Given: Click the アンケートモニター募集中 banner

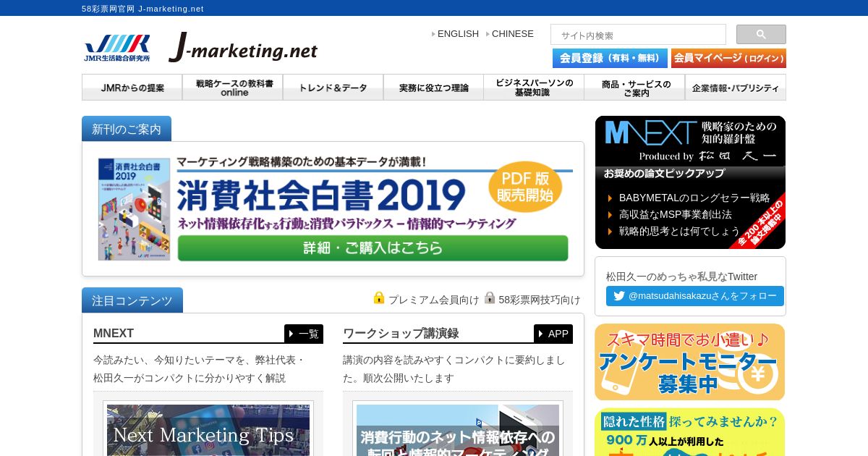Looking at the screenshot, I should pos(690,362).
